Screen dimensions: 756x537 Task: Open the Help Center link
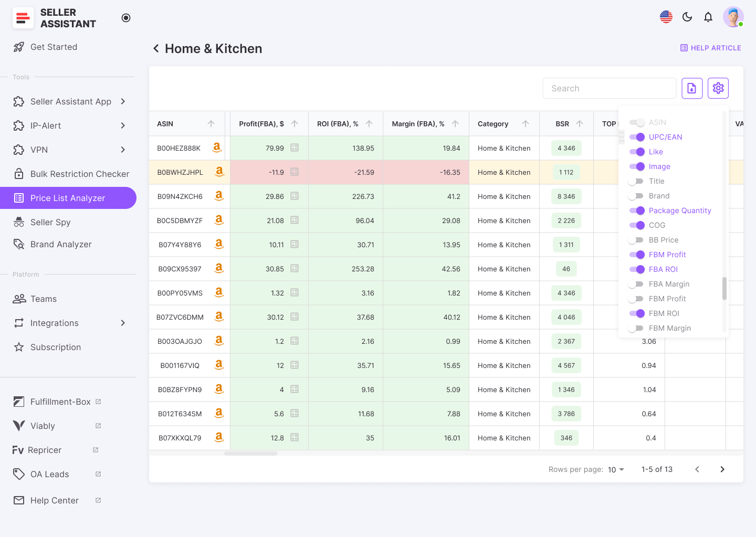point(55,500)
